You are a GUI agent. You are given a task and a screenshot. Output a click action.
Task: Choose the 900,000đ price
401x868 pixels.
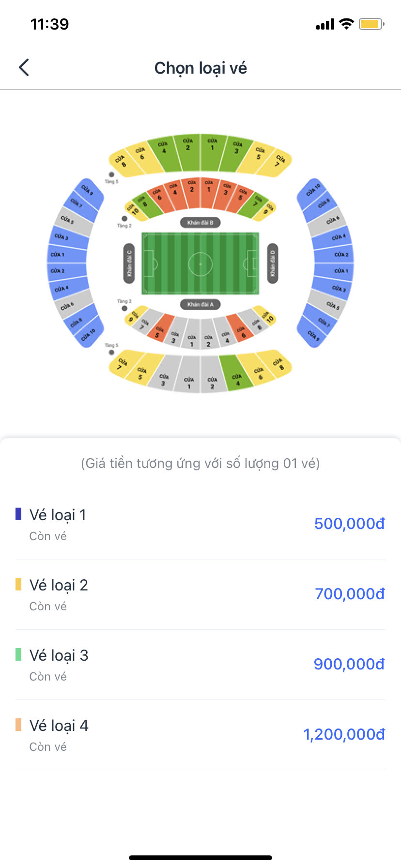point(349,664)
